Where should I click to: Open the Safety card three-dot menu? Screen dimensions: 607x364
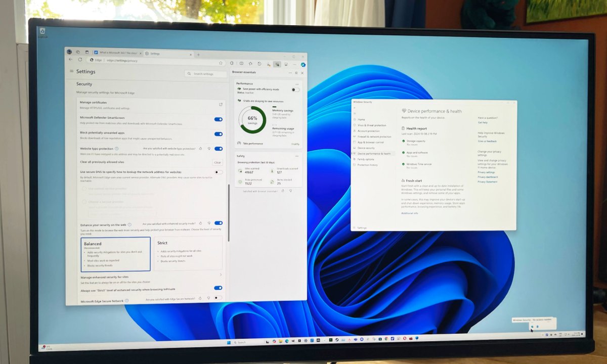tap(297, 156)
